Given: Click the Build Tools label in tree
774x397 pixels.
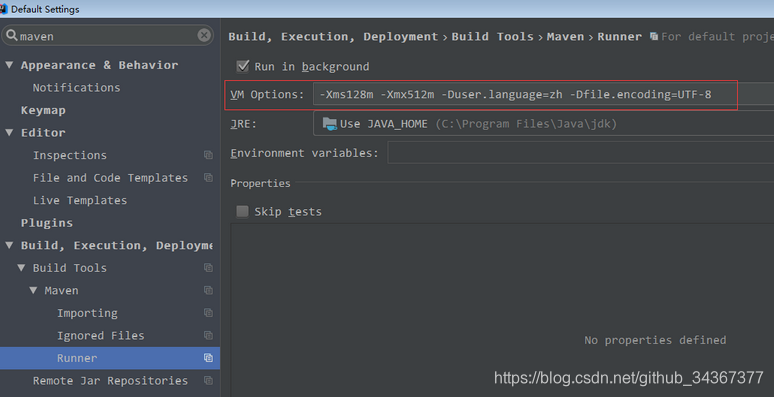Looking at the screenshot, I should (70, 268).
